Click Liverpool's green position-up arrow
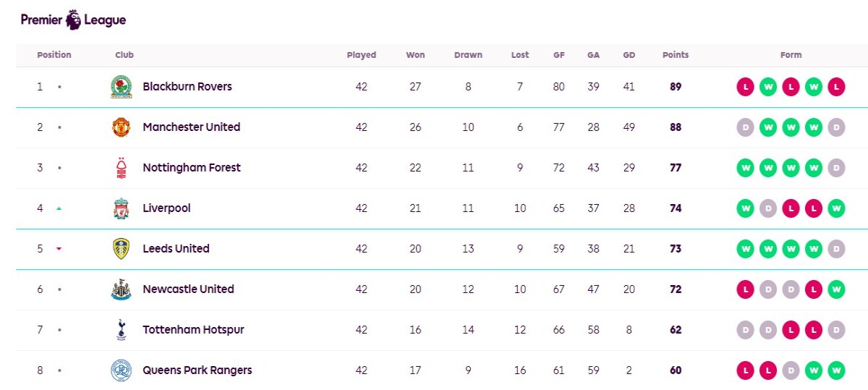Viewport: 868px width, 390px height. click(x=59, y=208)
